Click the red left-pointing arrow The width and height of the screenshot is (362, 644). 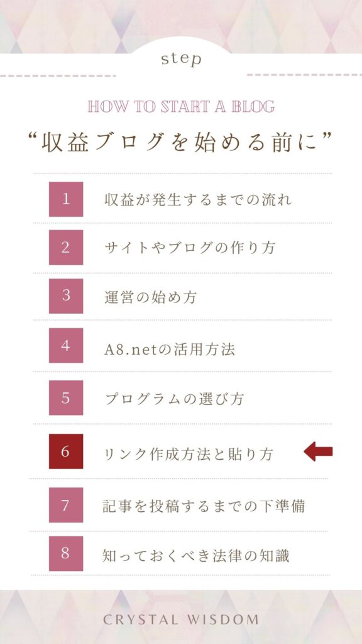[318, 452]
